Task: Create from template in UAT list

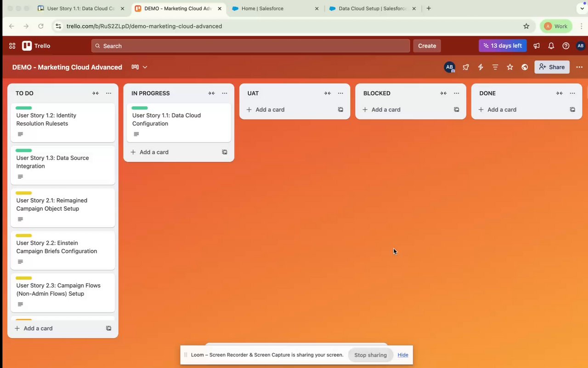Action: [x=340, y=110]
